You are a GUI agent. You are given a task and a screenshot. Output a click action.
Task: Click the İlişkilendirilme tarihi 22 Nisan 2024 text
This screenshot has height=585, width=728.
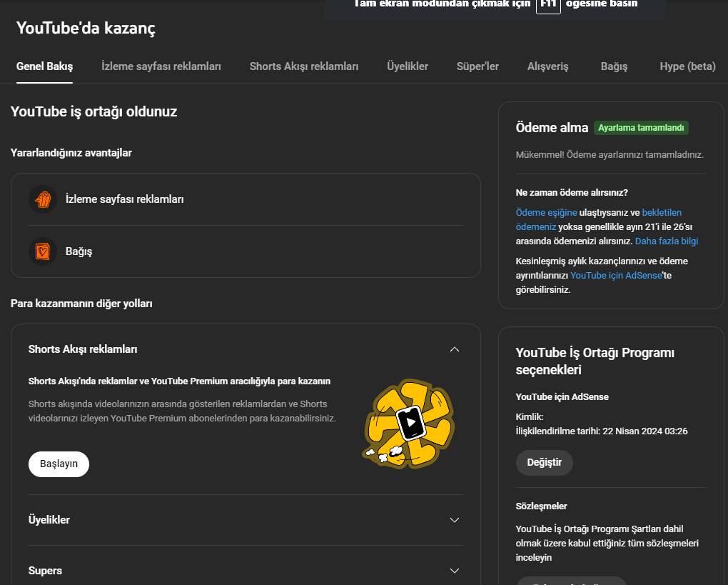click(x=602, y=431)
